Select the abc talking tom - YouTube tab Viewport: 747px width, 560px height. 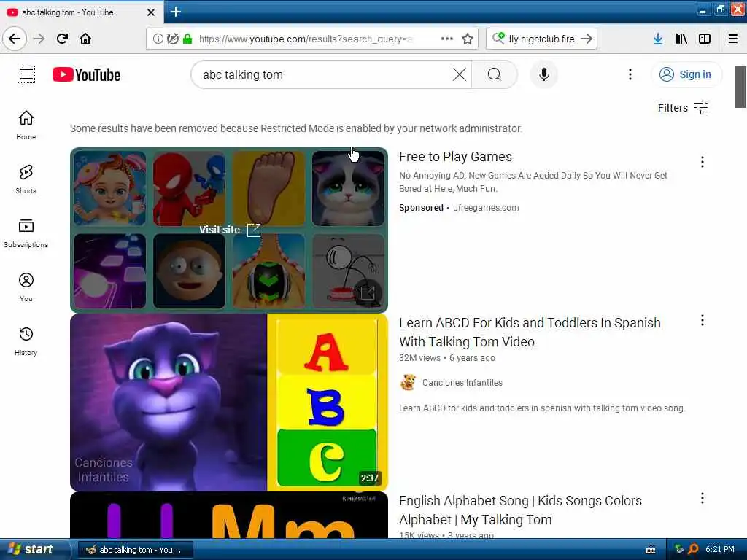click(81, 12)
